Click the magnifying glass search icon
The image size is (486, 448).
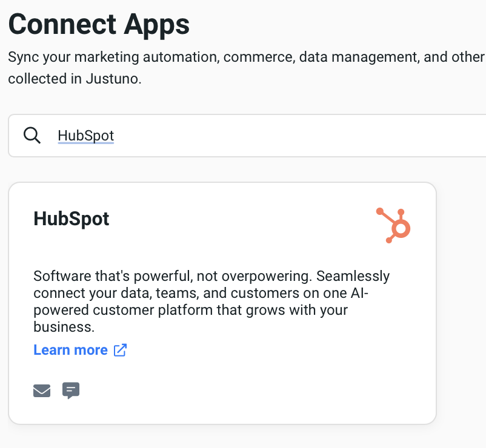point(32,136)
